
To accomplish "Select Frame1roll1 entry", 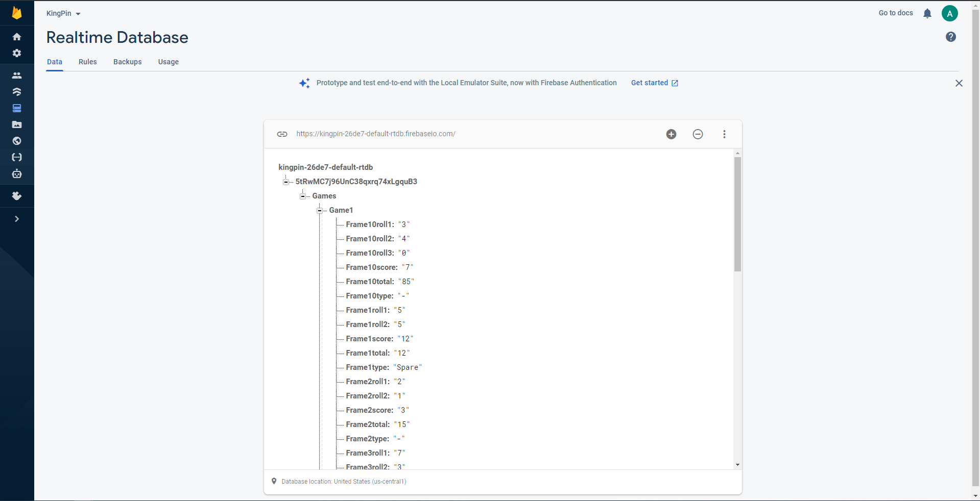I will tap(375, 310).
